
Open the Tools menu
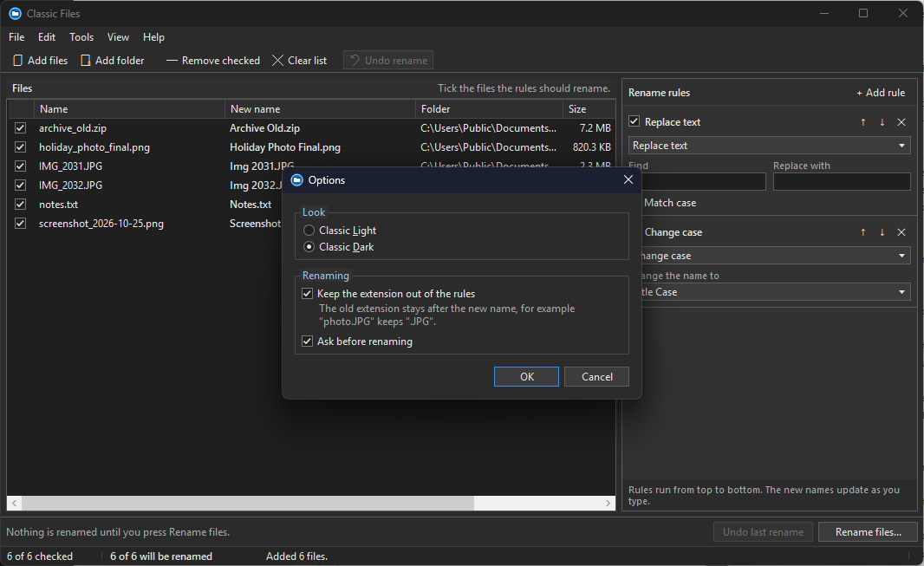81,37
